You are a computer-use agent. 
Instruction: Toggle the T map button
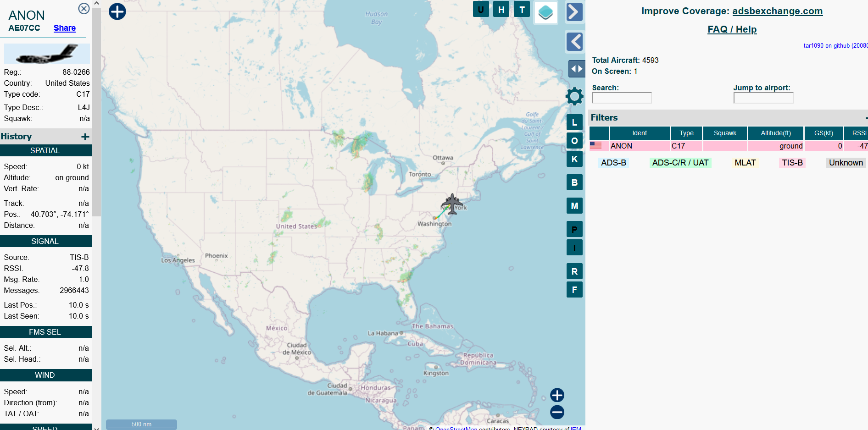tap(522, 9)
